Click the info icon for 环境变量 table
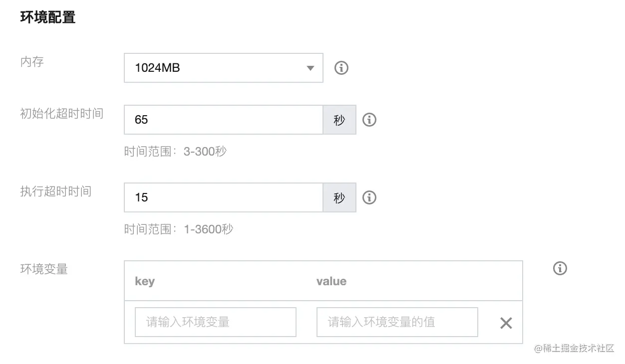The image size is (625, 364). 560,268
